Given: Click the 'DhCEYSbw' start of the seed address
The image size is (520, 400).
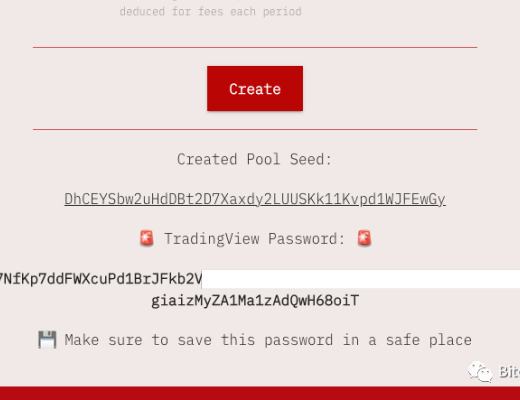Looking at the screenshot, I should tap(94, 199).
